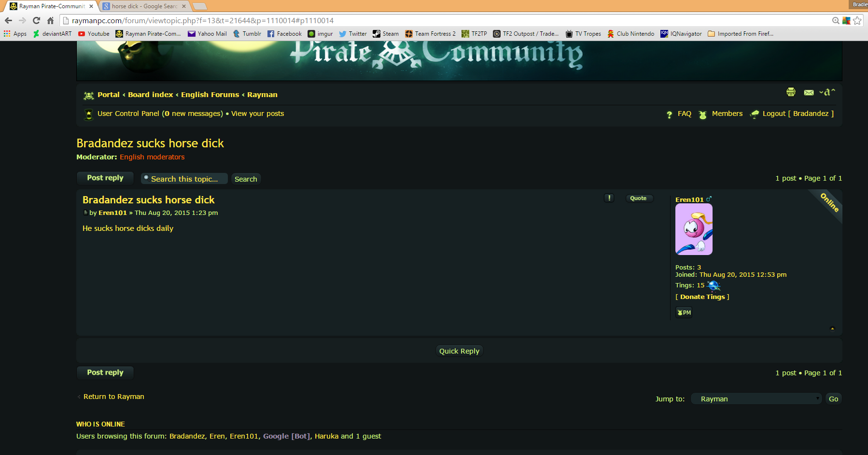Image resolution: width=868 pixels, height=455 pixels.
Task: Click the email topic envelope icon
Action: click(809, 92)
